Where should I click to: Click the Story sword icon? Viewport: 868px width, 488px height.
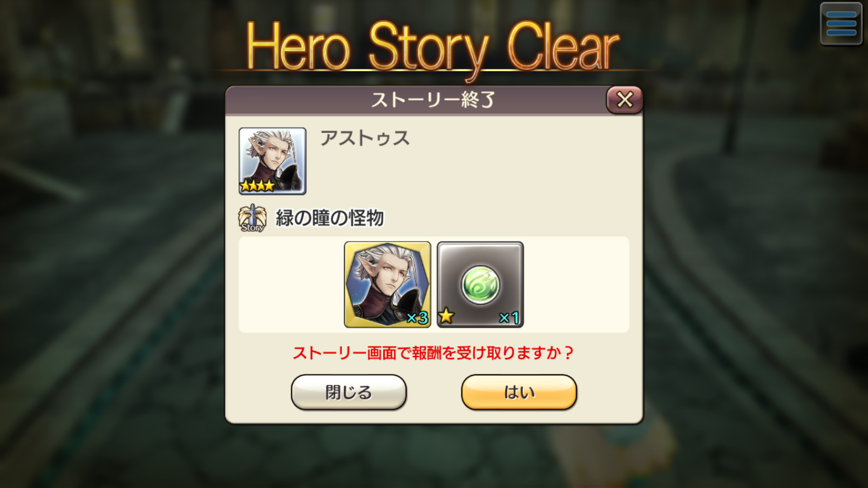point(252,219)
